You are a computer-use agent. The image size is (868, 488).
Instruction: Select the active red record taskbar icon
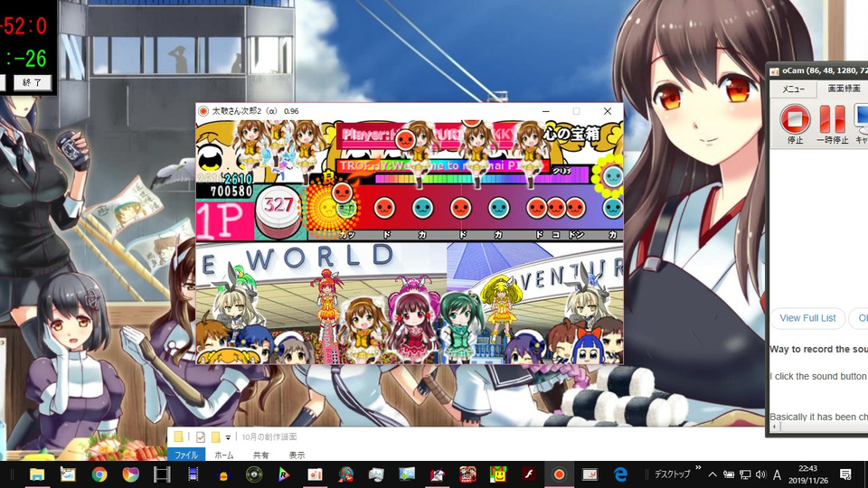tap(559, 474)
